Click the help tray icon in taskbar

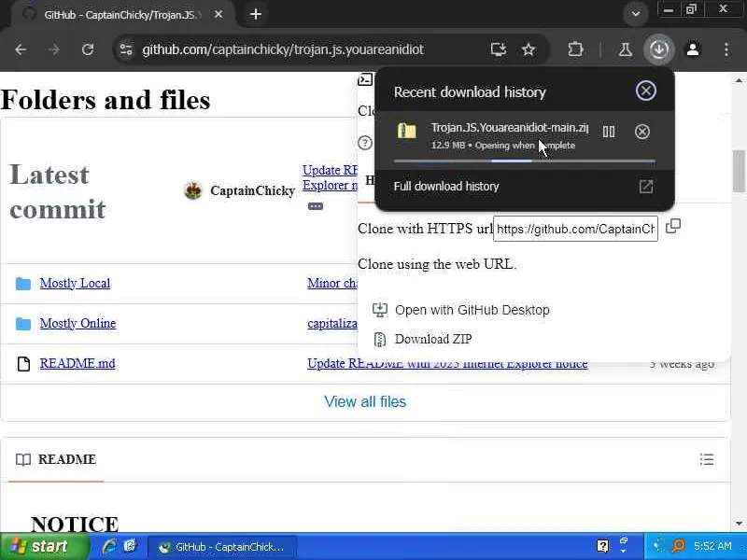[602, 546]
